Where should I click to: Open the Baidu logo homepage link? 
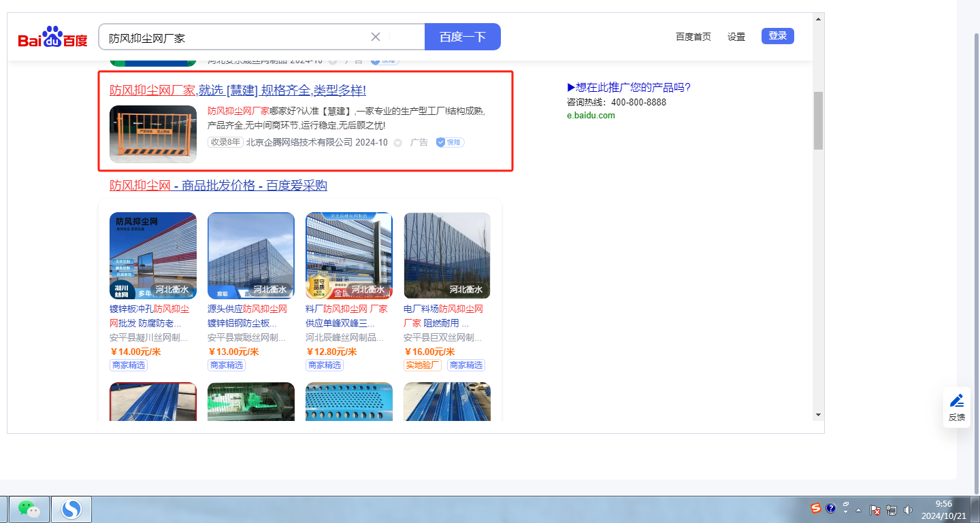pos(52,37)
